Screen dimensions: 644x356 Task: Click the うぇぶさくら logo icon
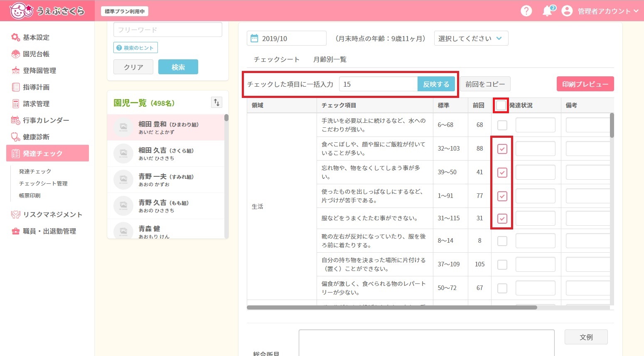21,11
